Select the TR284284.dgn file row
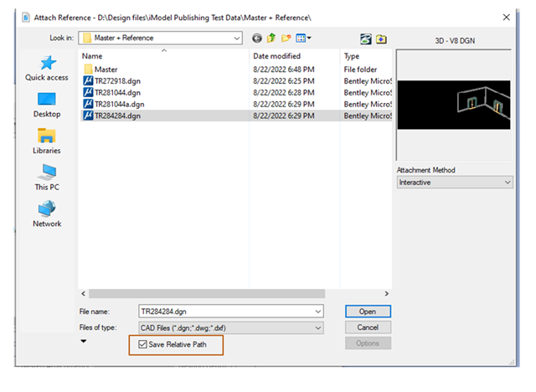This screenshot has height=392, width=536. [236, 116]
